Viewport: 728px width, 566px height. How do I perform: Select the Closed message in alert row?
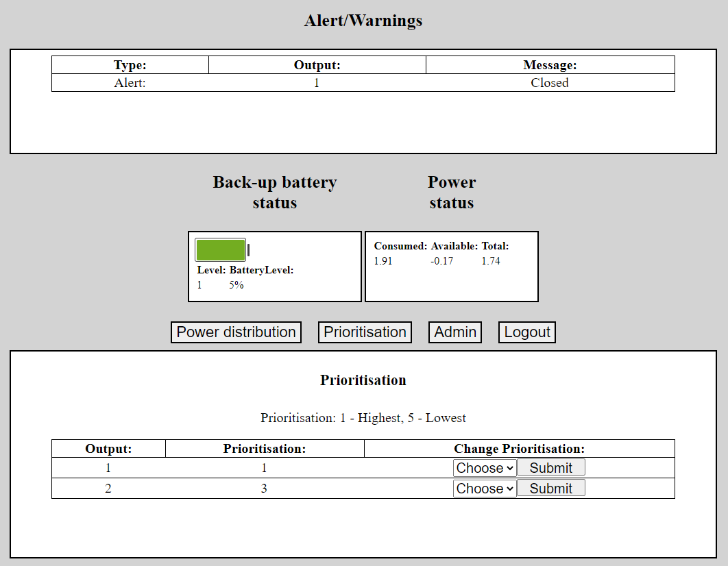click(550, 83)
